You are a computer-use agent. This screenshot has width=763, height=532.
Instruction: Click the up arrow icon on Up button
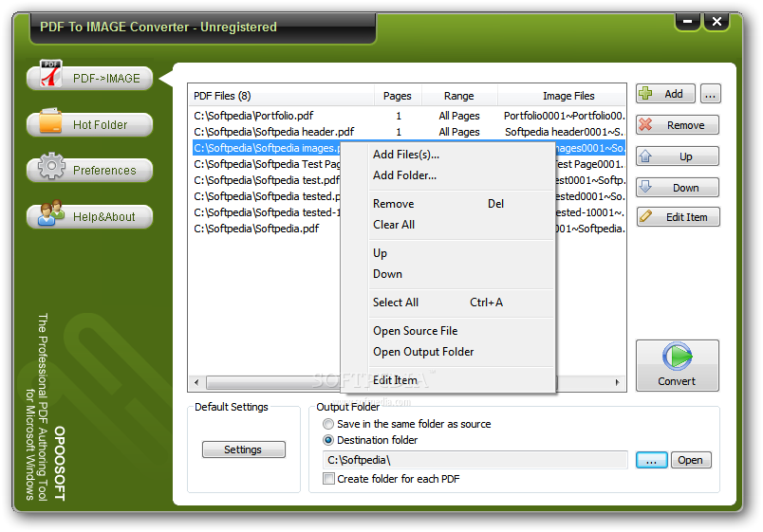[x=645, y=156]
